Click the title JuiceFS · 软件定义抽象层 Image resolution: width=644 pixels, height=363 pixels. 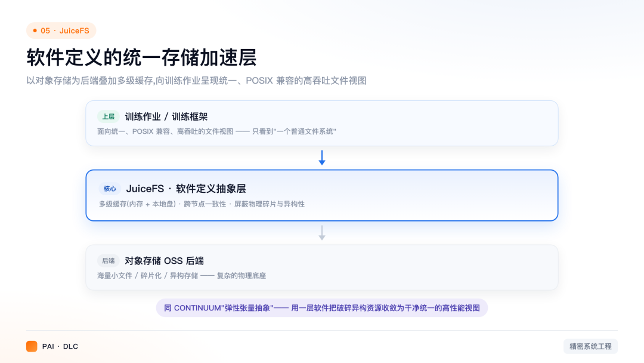point(186,189)
